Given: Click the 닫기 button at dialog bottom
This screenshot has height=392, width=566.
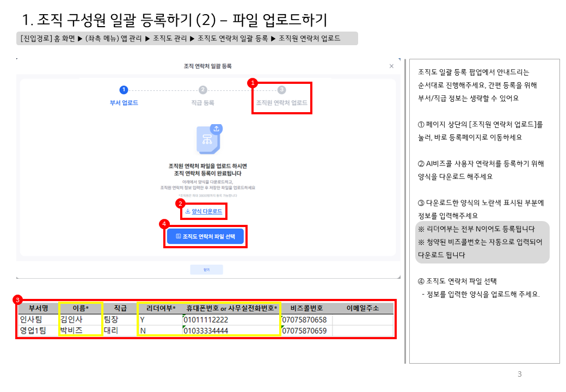Looking at the screenshot, I should coord(206,269).
